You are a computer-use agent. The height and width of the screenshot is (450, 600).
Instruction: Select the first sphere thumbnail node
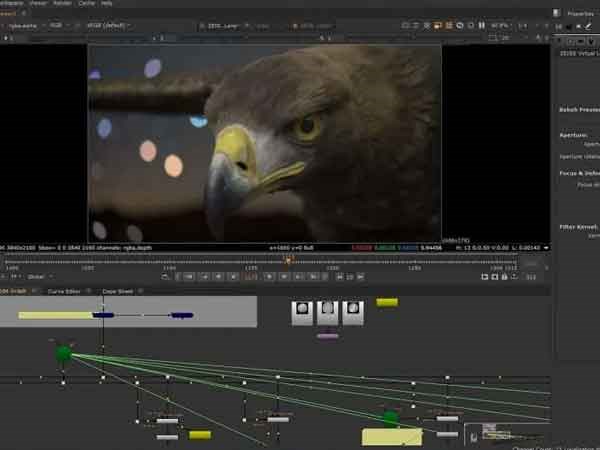(300, 311)
